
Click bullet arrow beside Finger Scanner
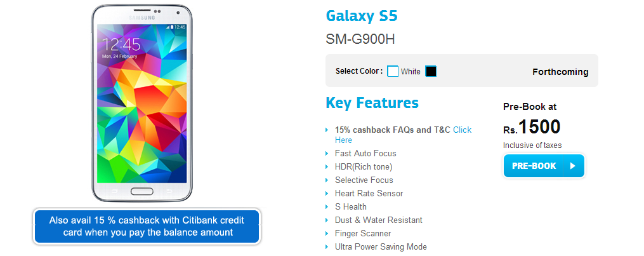327,234
